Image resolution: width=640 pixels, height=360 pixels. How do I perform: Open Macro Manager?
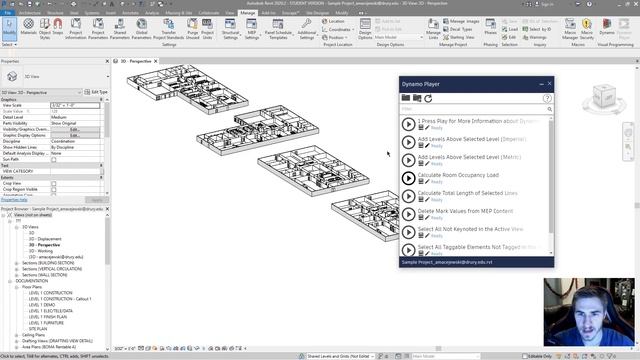point(570,29)
